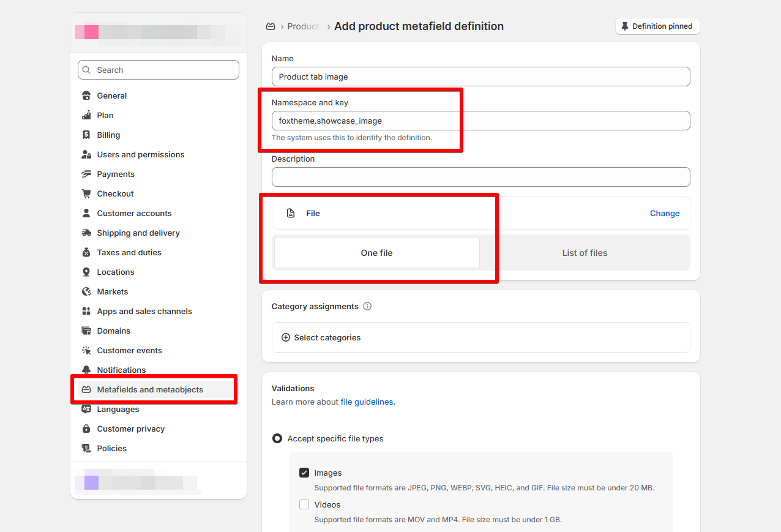
Task: Enable the Videos file type checkbox
Action: coord(304,505)
